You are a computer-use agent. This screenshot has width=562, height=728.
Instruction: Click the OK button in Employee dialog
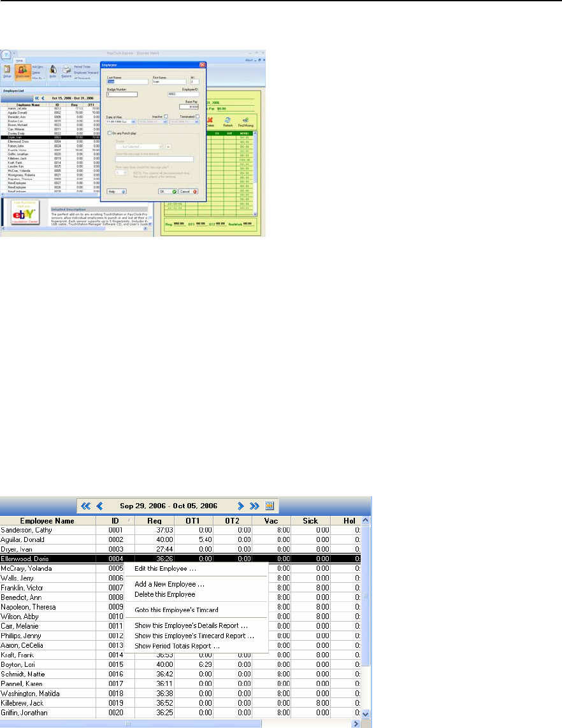coord(168,191)
